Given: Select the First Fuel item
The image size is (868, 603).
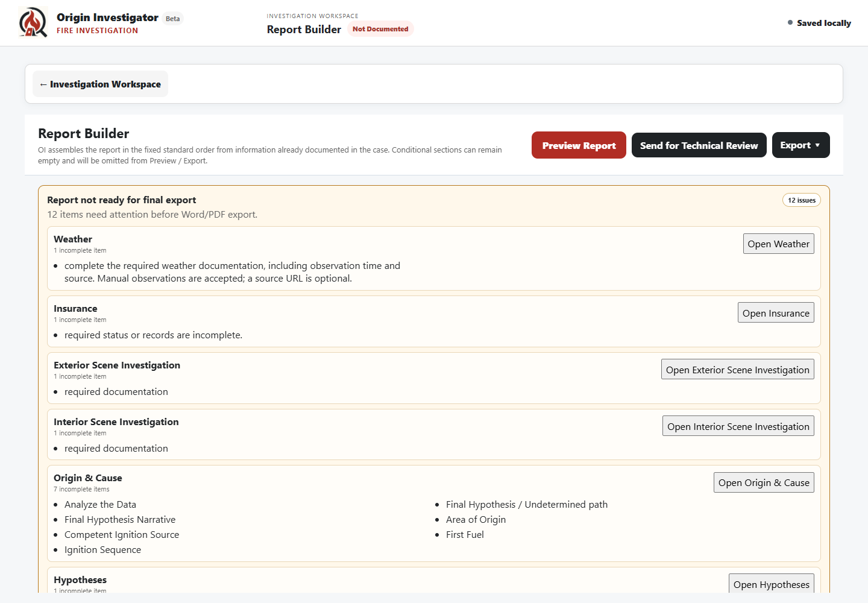Looking at the screenshot, I should click(x=465, y=534).
